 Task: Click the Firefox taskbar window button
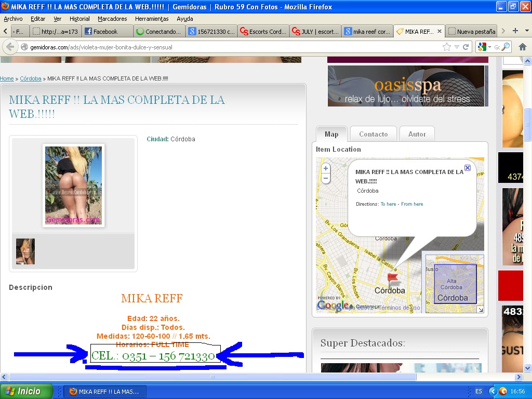pos(104,392)
